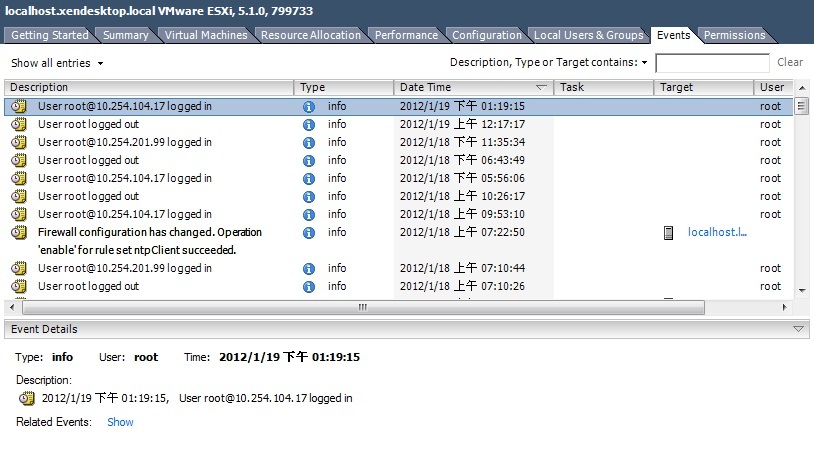Image resolution: width=814 pixels, height=473 pixels.
Task: Click info icon in 12:17:17 row
Action: pos(309,125)
